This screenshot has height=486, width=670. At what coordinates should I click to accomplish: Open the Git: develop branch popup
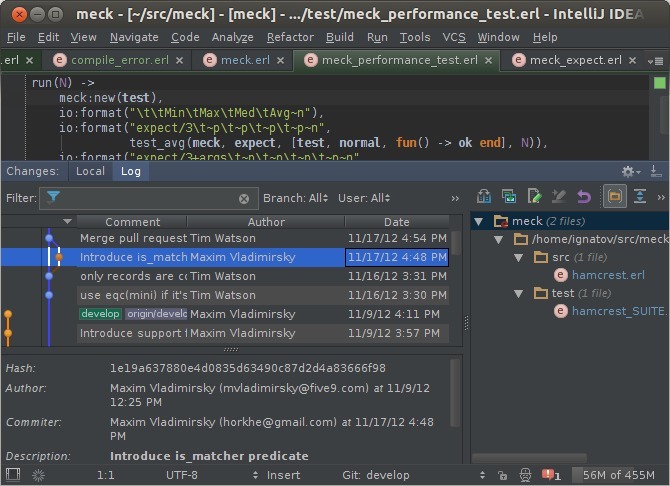click(376, 475)
